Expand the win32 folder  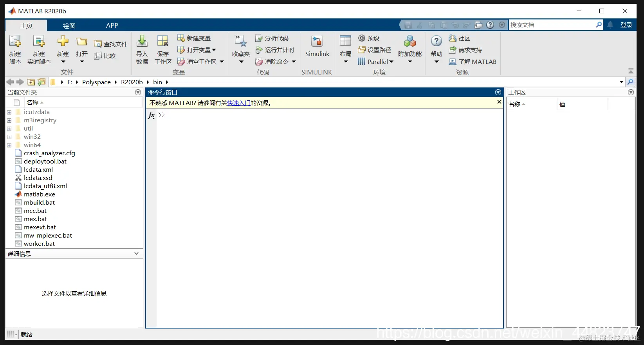click(x=9, y=137)
